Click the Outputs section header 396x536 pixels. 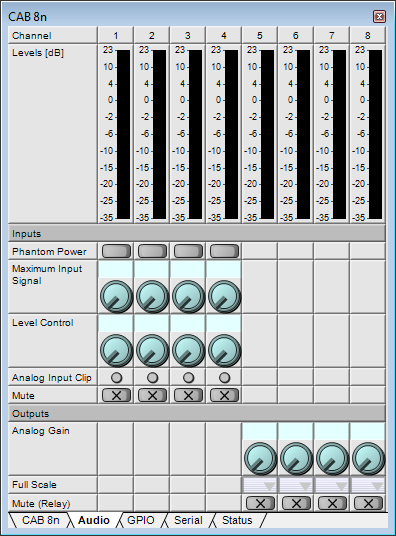click(x=197, y=413)
